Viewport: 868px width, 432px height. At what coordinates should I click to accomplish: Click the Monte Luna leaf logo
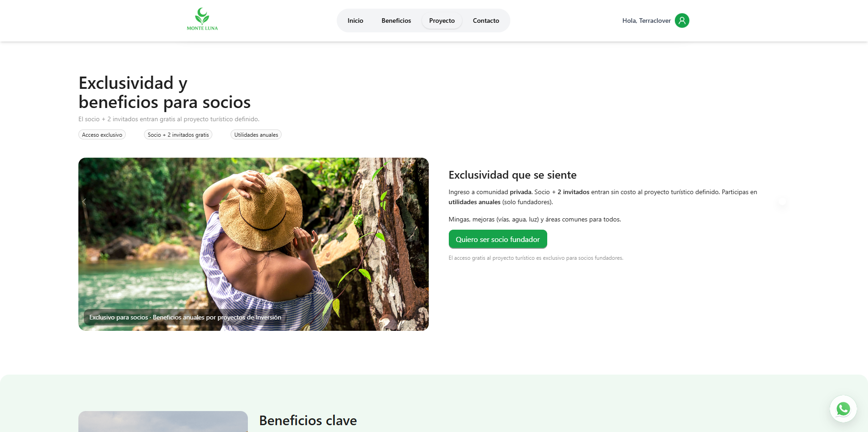click(x=202, y=20)
